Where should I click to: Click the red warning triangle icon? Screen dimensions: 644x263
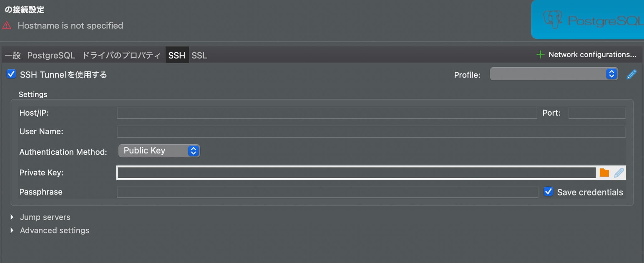pyautogui.click(x=7, y=25)
